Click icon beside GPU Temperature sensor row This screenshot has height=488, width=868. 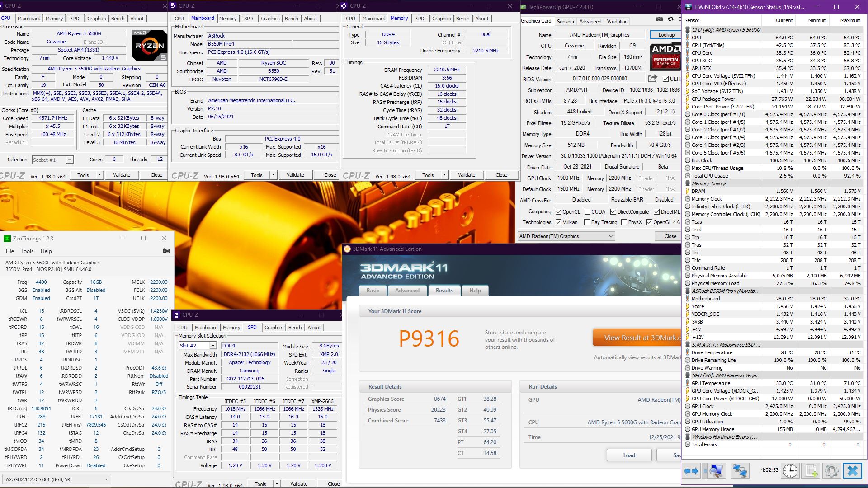[687, 383]
